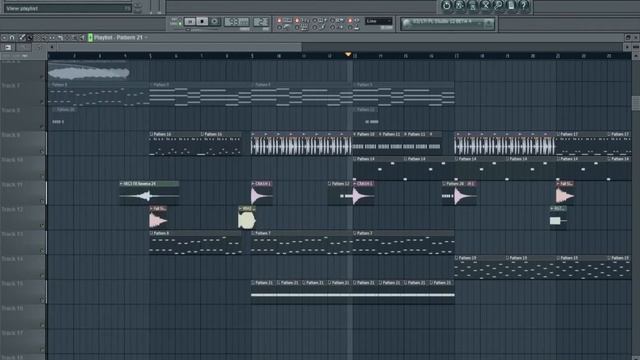Select the SRC1 FX Reverse audio clip
640x360 pixels.
149,193
